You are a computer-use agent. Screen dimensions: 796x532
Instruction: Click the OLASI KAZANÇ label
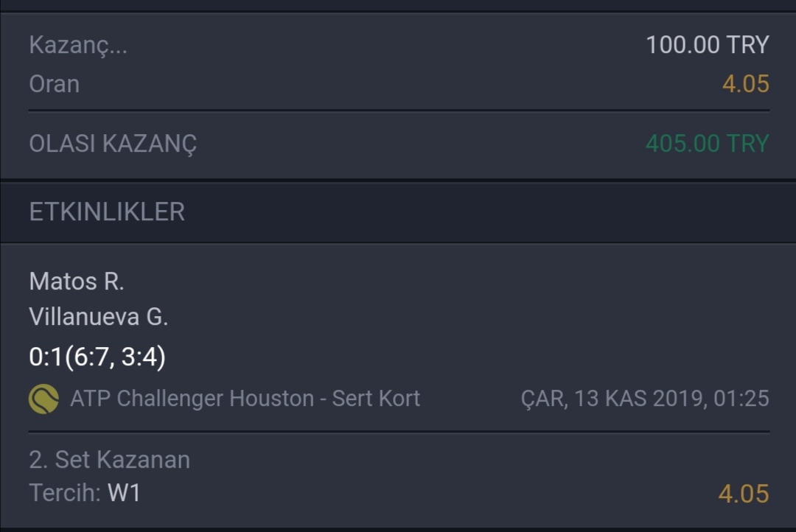tap(113, 144)
